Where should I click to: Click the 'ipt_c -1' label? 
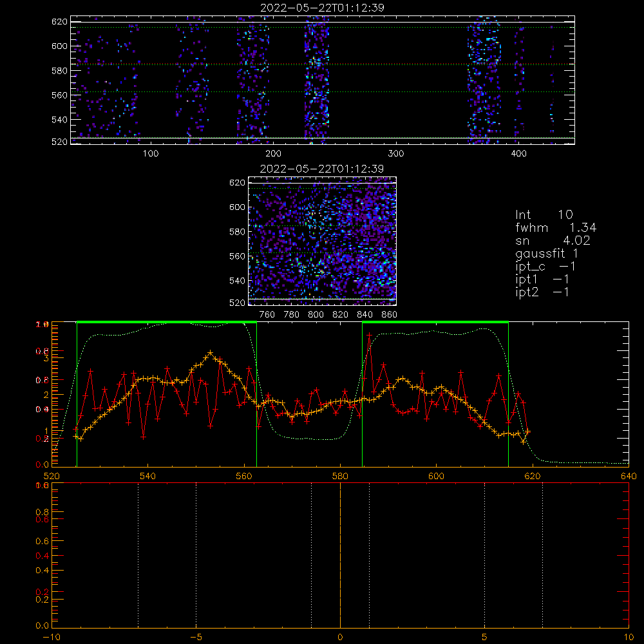(545, 267)
